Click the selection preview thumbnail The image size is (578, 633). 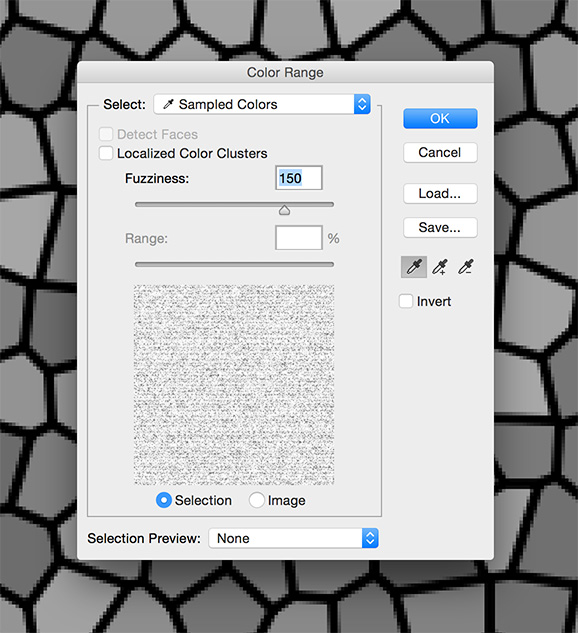point(234,385)
